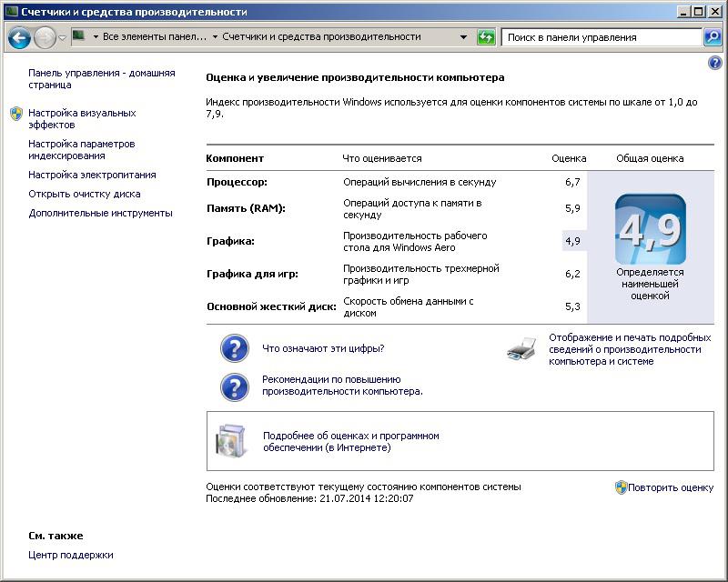Open the recent pages dropdown next to Forward

[x=63, y=37]
